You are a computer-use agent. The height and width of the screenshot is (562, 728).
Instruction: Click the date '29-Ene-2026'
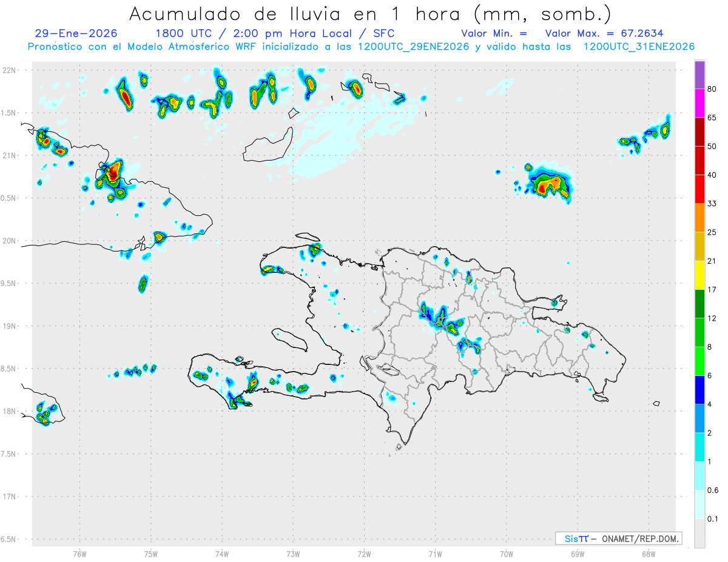(x=76, y=33)
